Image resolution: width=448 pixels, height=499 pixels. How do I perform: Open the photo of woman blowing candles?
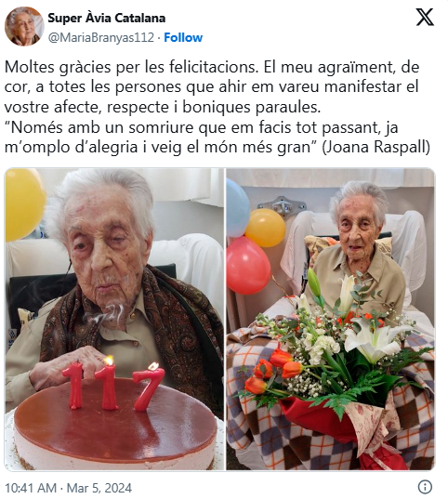coord(114,320)
